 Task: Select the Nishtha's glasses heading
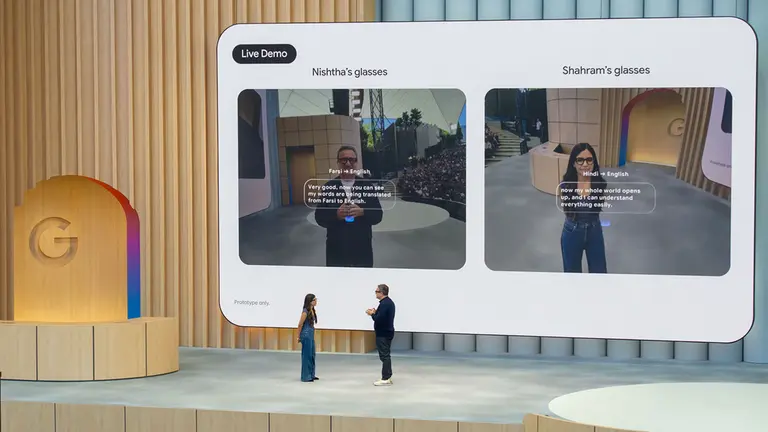(350, 72)
